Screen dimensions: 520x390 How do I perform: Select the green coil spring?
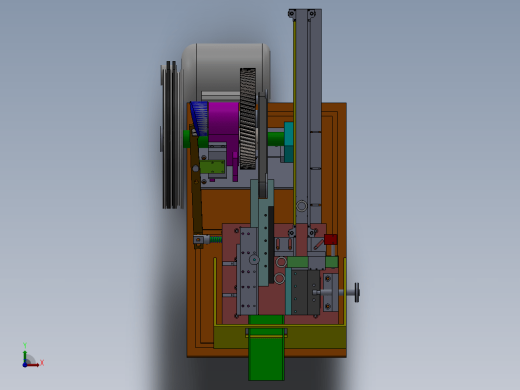point(215,240)
